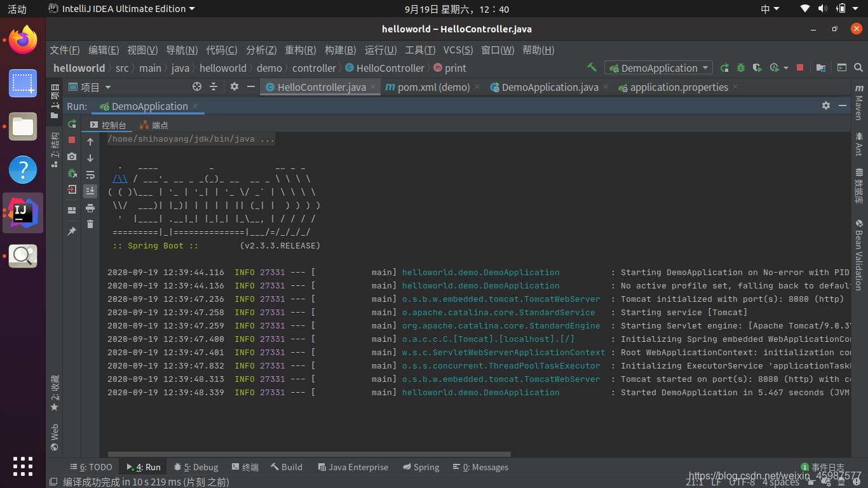Open Run panel gear settings
Viewport: 868px width, 488px height.
pyautogui.click(x=826, y=105)
